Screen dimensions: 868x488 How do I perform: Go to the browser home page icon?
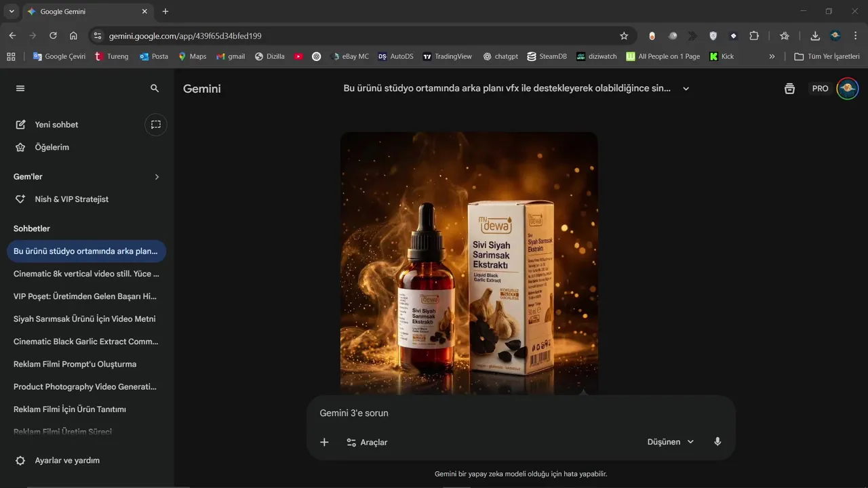click(x=73, y=36)
